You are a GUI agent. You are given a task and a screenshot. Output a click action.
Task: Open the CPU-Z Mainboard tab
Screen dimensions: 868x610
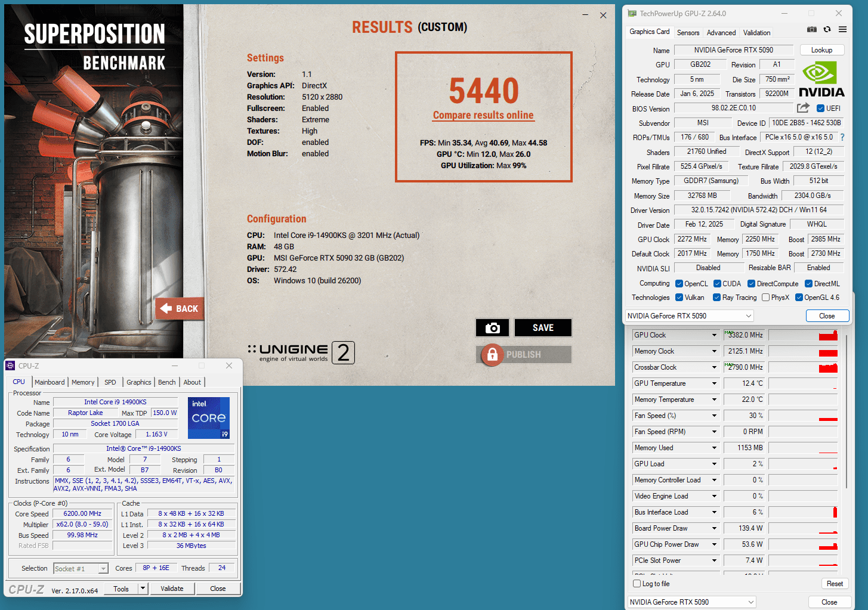50,382
